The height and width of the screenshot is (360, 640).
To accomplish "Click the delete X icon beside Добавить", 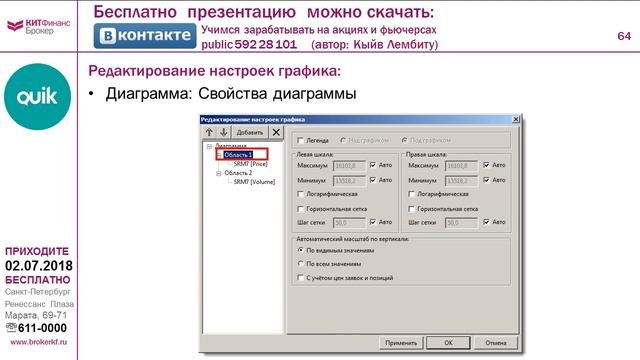I will point(276,132).
